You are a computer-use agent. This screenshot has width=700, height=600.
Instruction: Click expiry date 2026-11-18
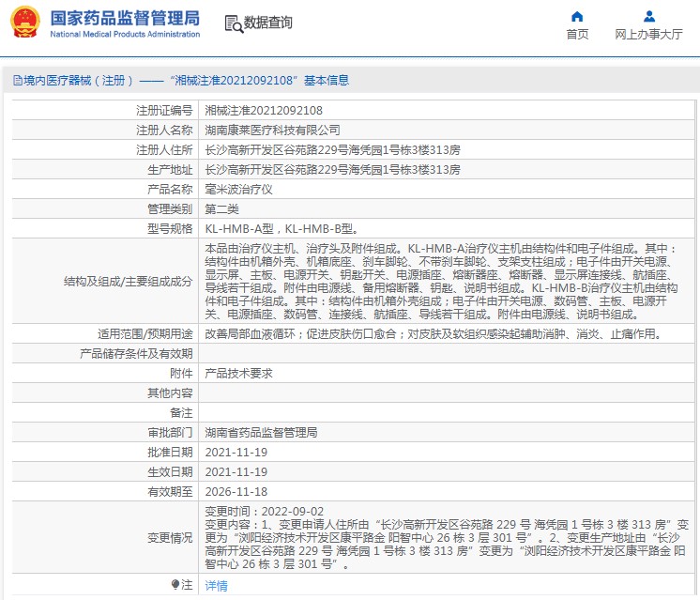[236, 491]
